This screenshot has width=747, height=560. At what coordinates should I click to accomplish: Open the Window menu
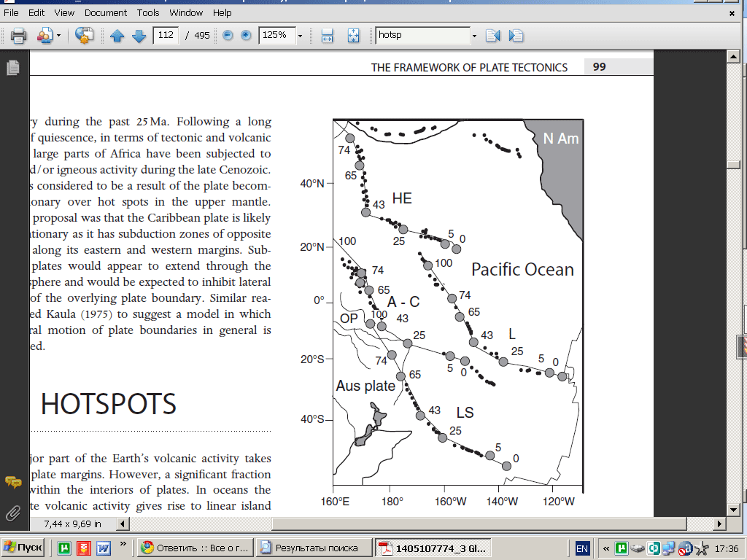click(x=186, y=13)
